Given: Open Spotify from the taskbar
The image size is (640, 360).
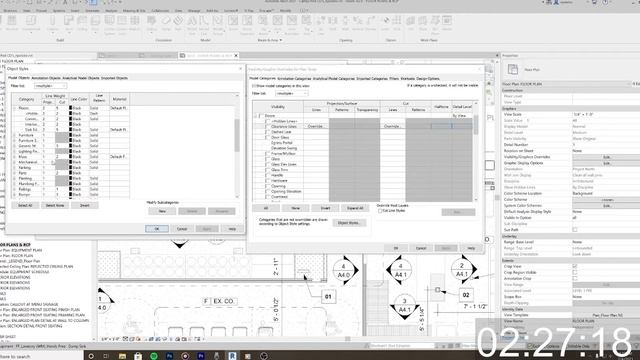Looking at the screenshot, I should (x=154, y=356).
